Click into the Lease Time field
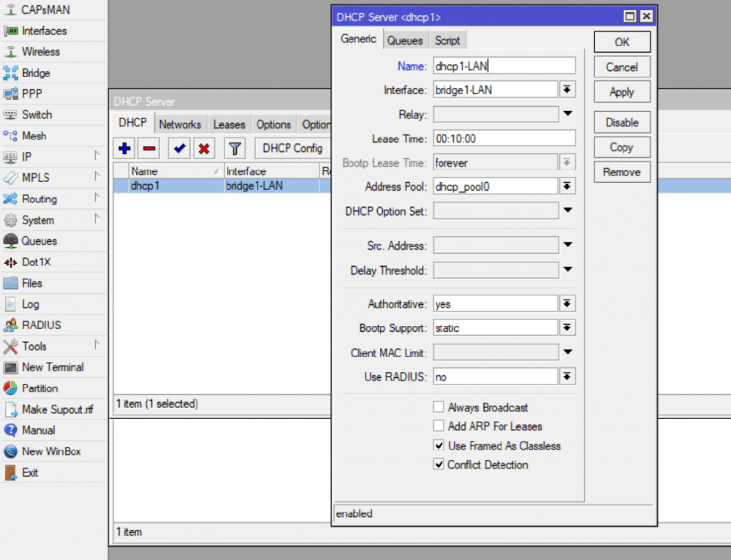The width and height of the screenshot is (731, 560). point(504,138)
